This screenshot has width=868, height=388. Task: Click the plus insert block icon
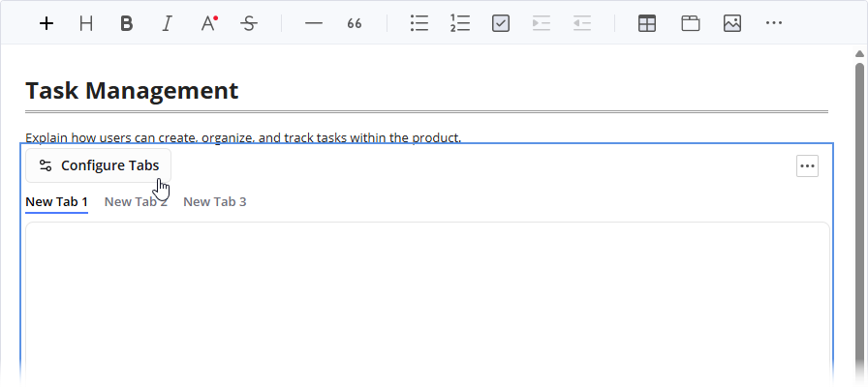click(x=46, y=23)
